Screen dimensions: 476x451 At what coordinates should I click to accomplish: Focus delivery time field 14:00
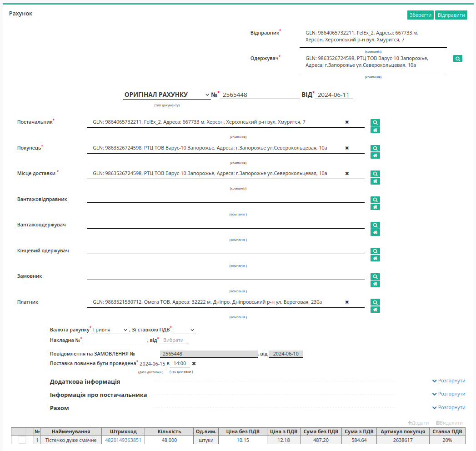pyautogui.click(x=180, y=363)
